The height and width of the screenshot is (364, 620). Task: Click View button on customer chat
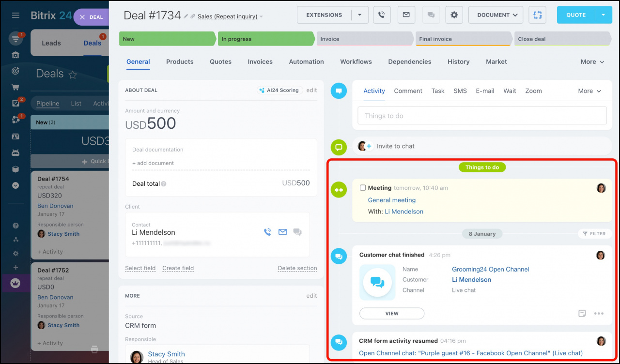tap(392, 314)
